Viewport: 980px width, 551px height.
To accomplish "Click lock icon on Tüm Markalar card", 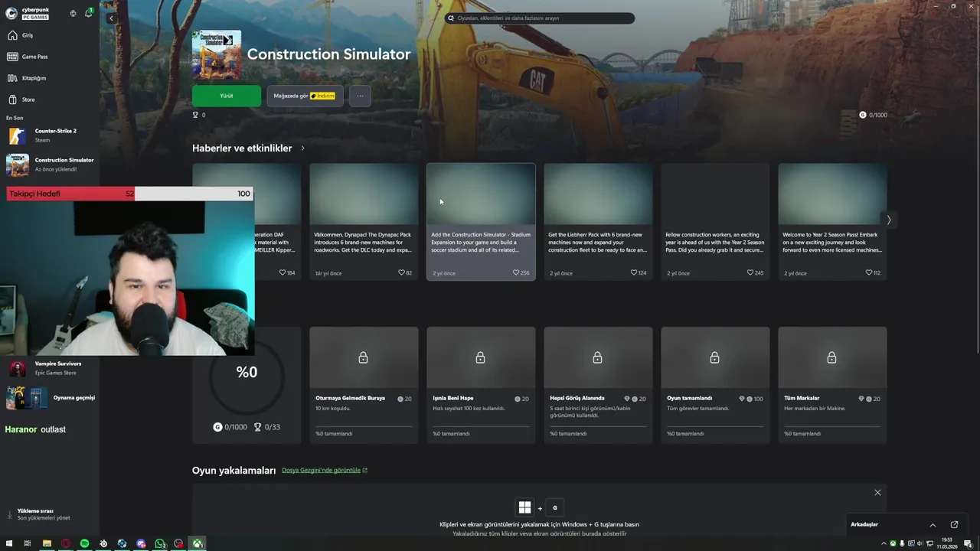I will click(x=831, y=357).
